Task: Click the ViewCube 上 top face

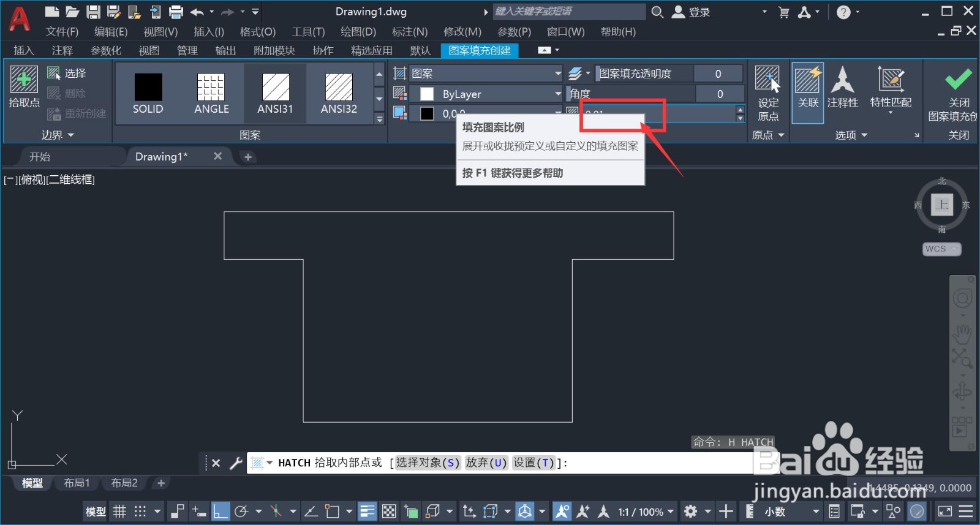Action: [x=942, y=204]
